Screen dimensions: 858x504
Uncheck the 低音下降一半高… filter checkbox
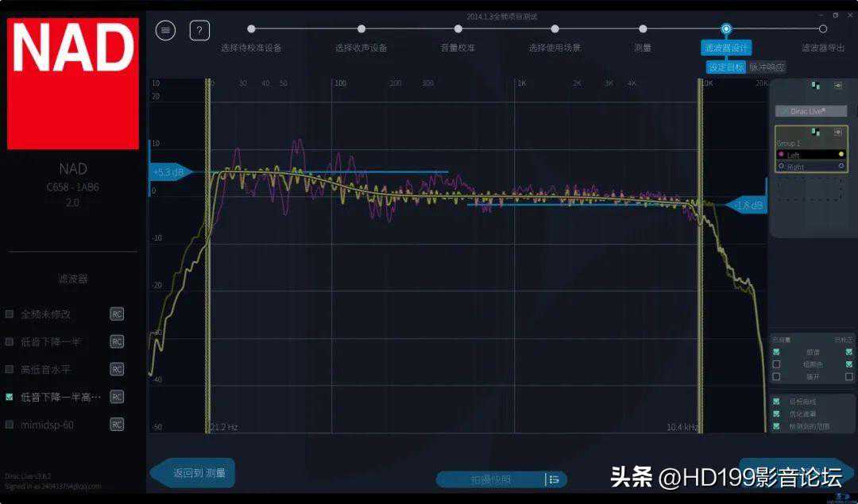tap(10, 397)
